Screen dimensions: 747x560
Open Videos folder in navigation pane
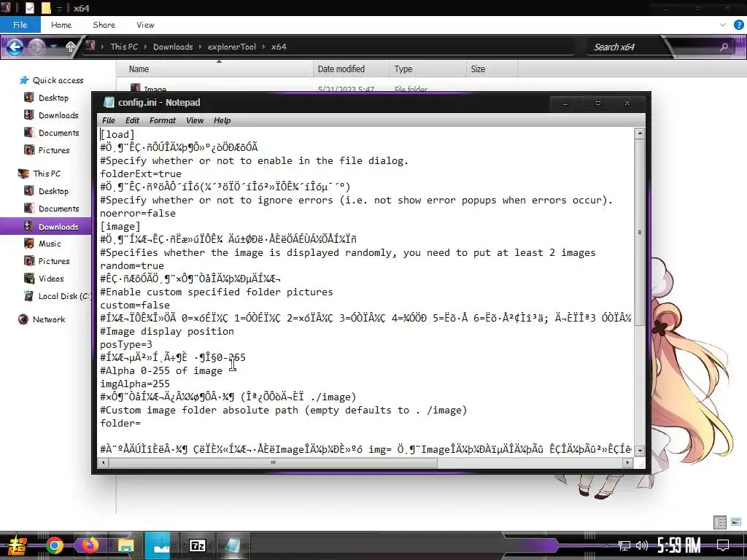click(44, 279)
